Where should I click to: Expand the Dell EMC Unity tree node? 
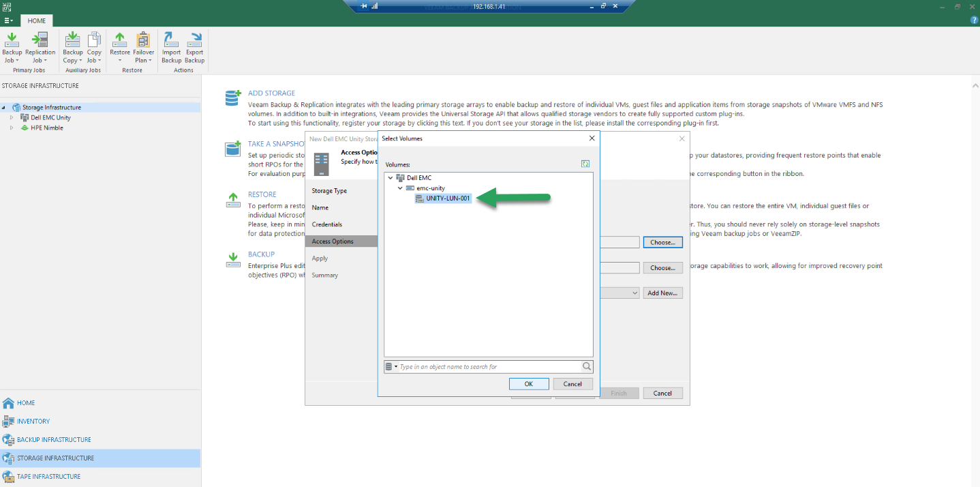pos(11,117)
